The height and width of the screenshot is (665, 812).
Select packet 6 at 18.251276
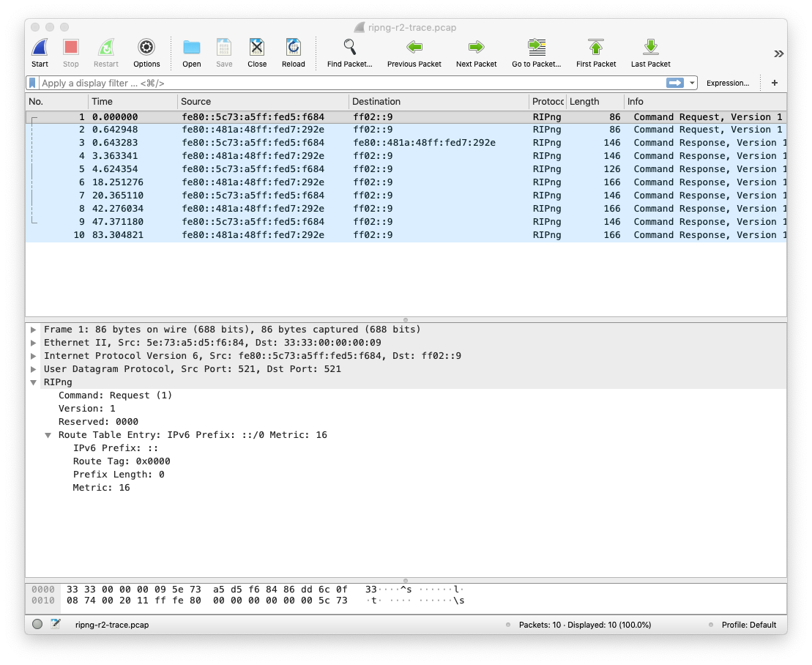pos(406,182)
